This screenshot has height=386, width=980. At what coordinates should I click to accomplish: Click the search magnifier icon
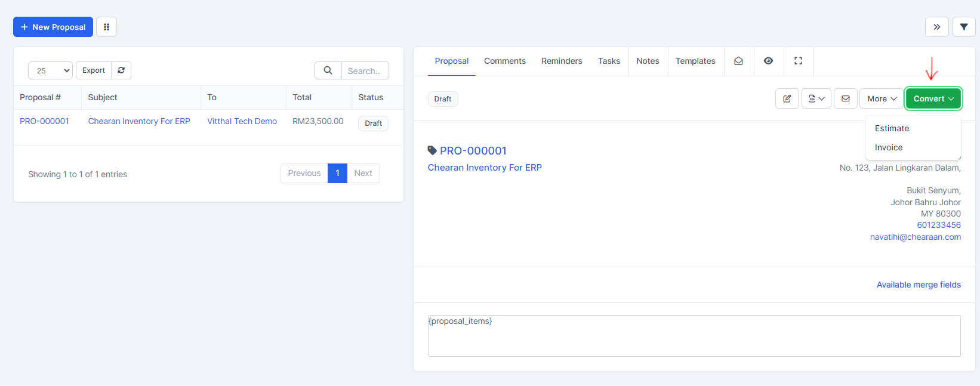(x=328, y=70)
